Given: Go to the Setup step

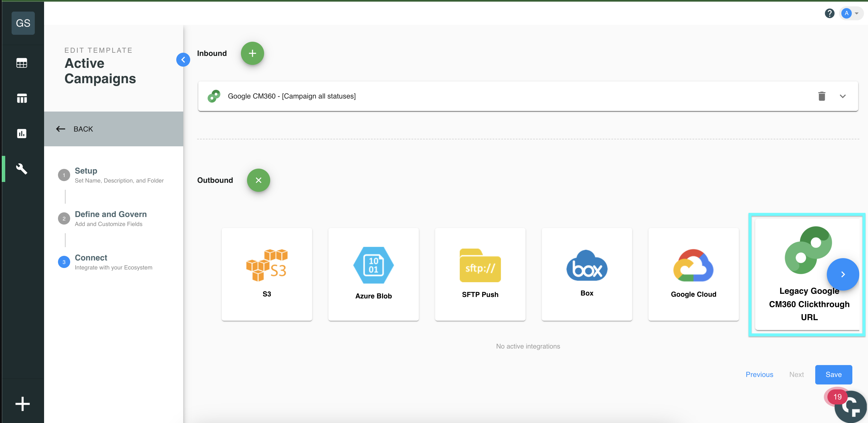Looking at the screenshot, I should [86, 171].
